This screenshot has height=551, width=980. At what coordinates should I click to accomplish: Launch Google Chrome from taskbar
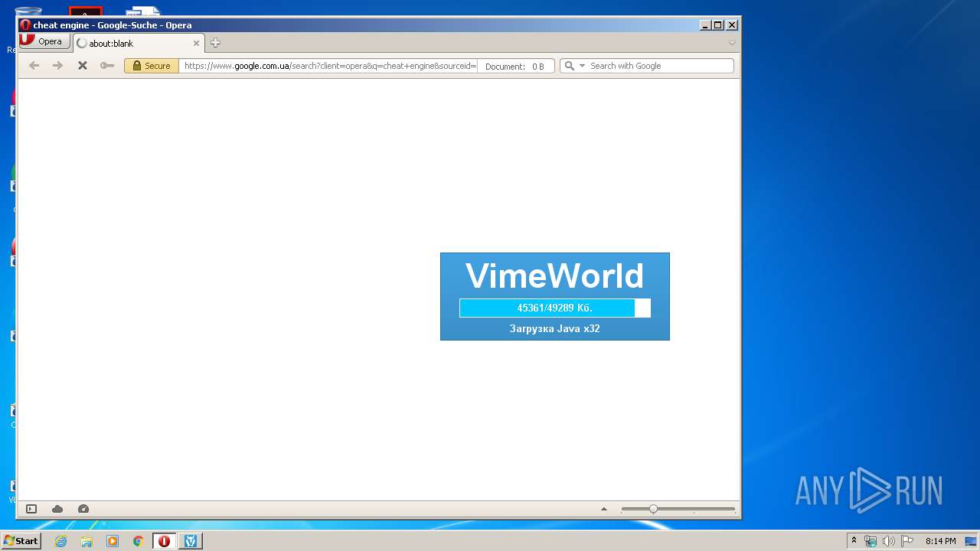click(139, 541)
